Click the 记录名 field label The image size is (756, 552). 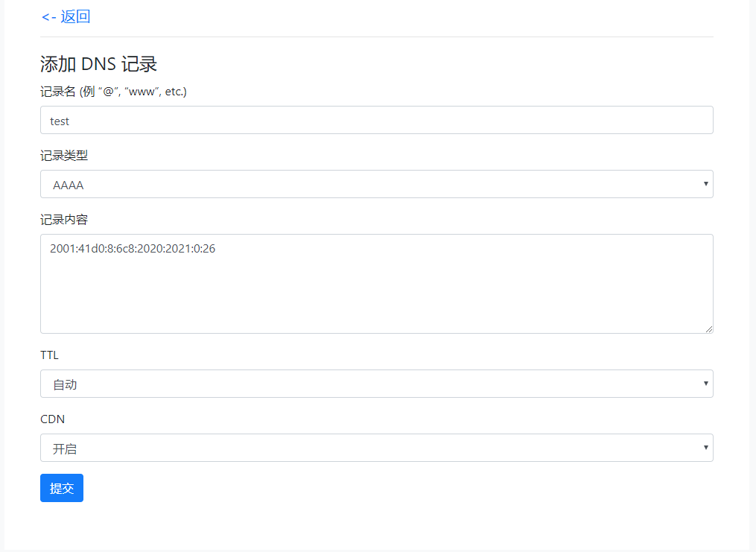tap(112, 92)
